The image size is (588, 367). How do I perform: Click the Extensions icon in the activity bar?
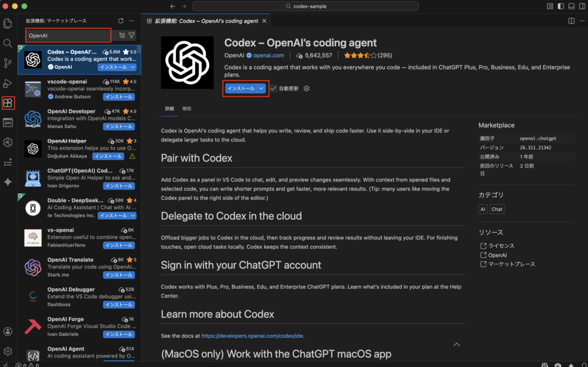[8, 103]
